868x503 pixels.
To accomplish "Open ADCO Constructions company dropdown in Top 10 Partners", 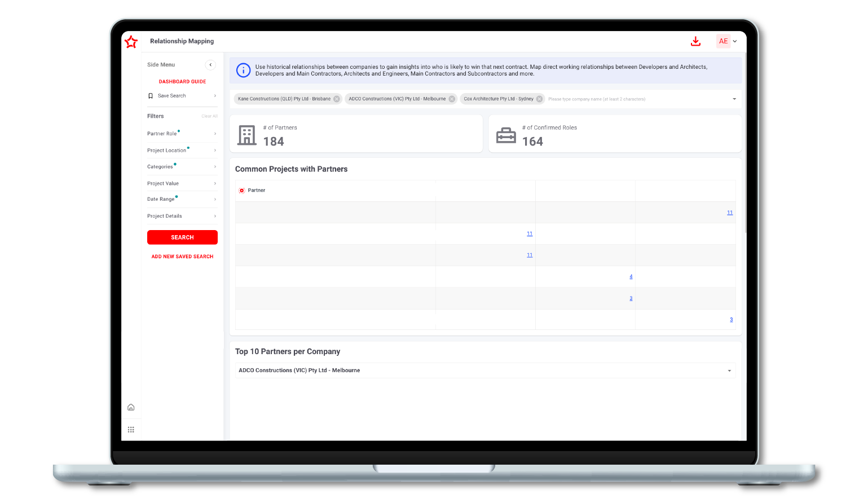I will 485,370.
